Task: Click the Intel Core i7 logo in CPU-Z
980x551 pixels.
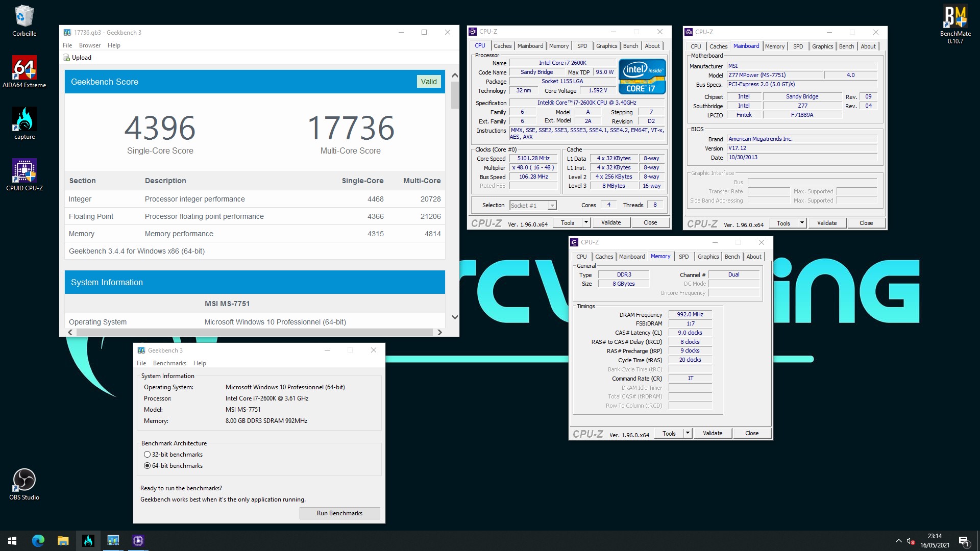Action: click(x=642, y=77)
